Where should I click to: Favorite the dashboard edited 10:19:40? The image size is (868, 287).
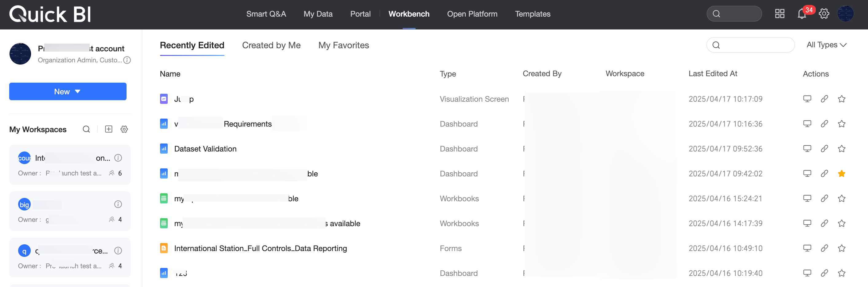point(841,273)
